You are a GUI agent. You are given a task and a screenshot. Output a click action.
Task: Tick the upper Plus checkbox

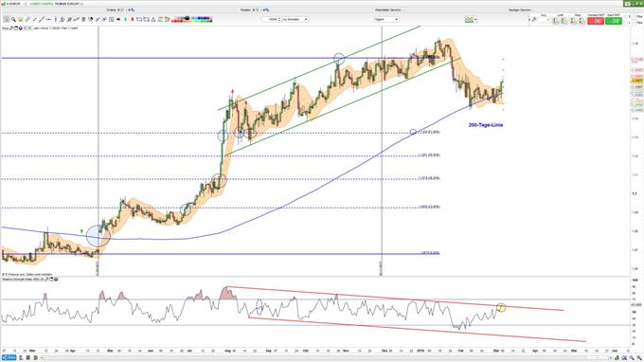click(635, 16)
